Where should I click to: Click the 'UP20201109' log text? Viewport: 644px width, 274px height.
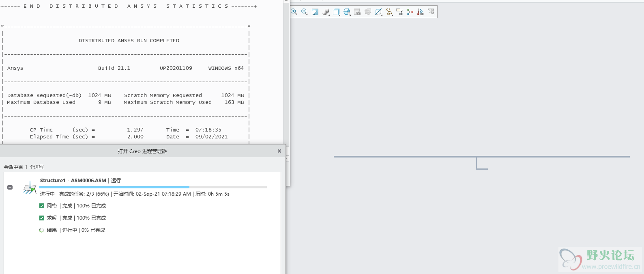[176, 68]
